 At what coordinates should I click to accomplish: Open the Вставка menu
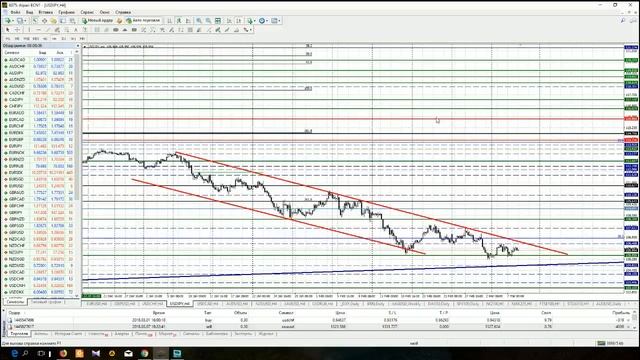point(45,12)
